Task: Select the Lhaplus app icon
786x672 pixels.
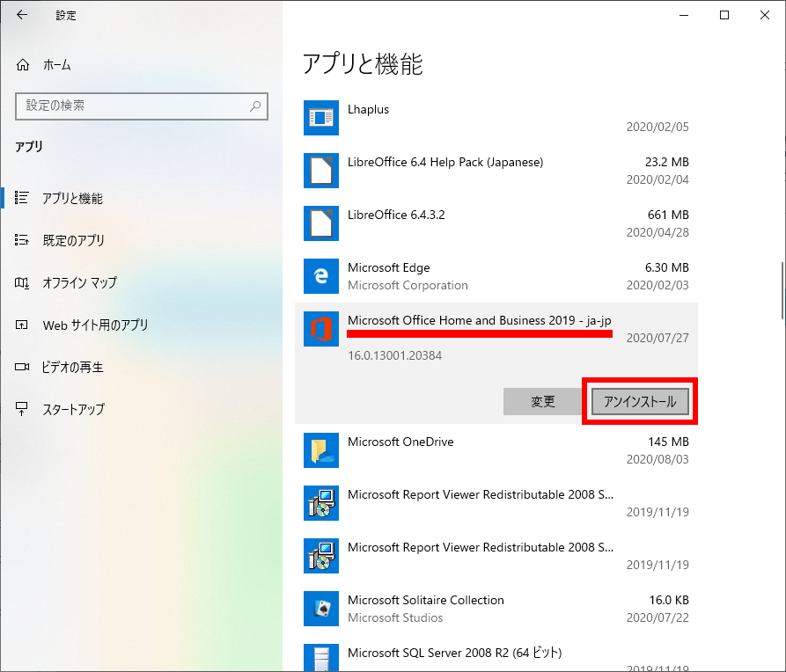Action: click(320, 118)
